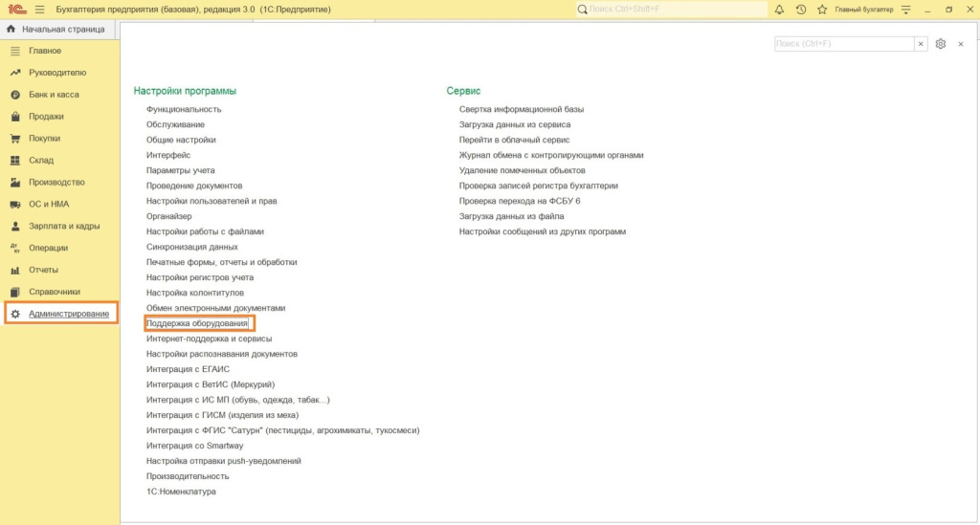This screenshot has width=980, height=525.
Task: Go to Зарплата и кадры section
Action: point(64,226)
